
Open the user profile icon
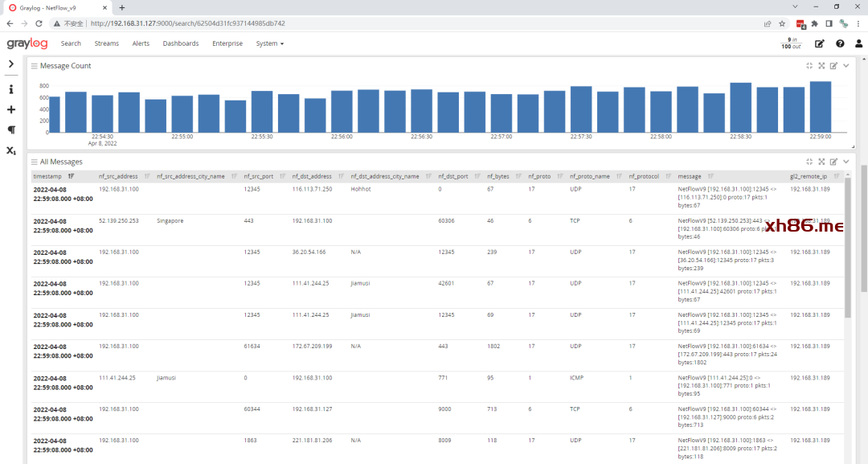[x=858, y=43]
